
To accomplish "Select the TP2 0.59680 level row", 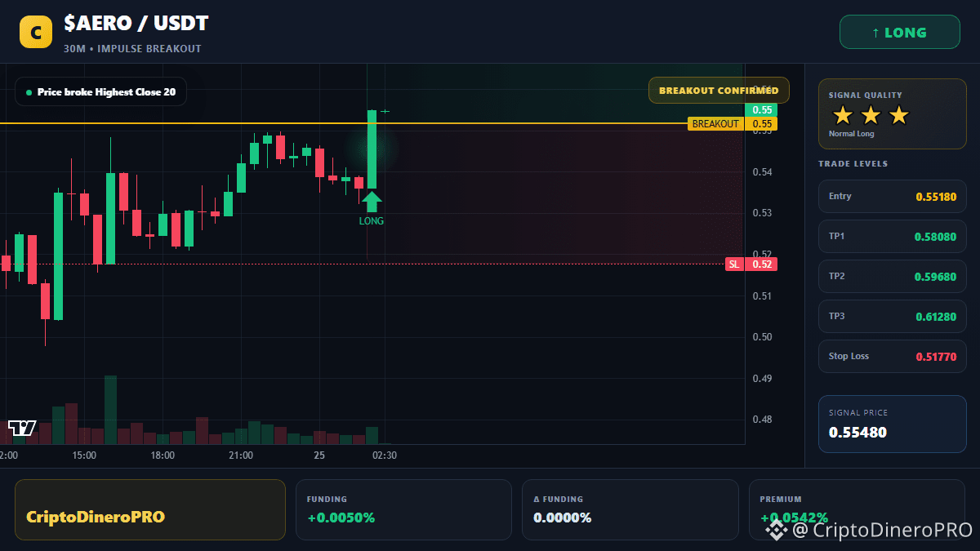I will click(892, 276).
